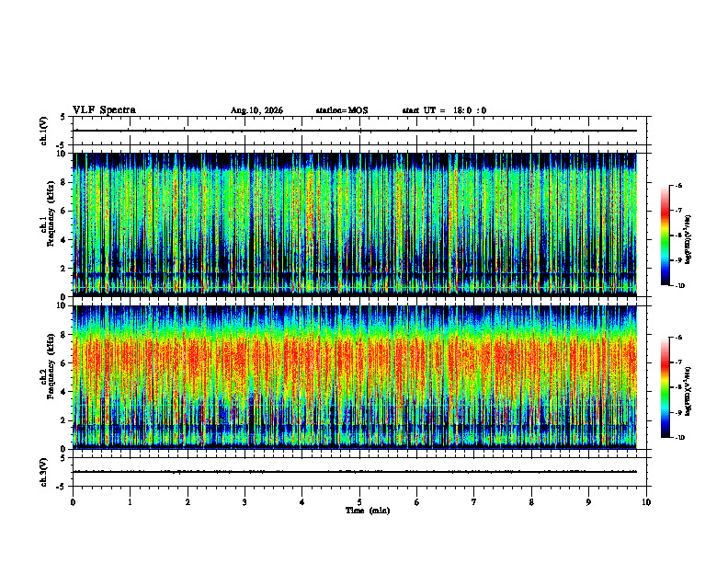Click the ch.1 voltage waveform trace
Viewport: 728px width, 563px height.
pyautogui.click(x=355, y=131)
